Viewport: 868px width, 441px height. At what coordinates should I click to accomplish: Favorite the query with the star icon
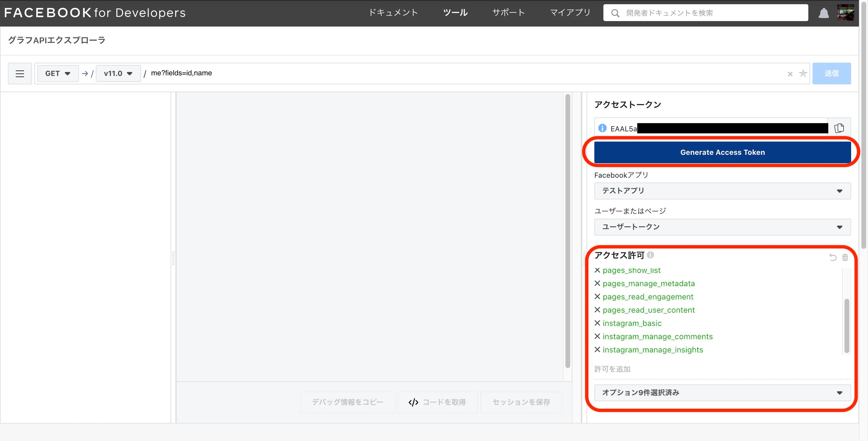point(803,73)
